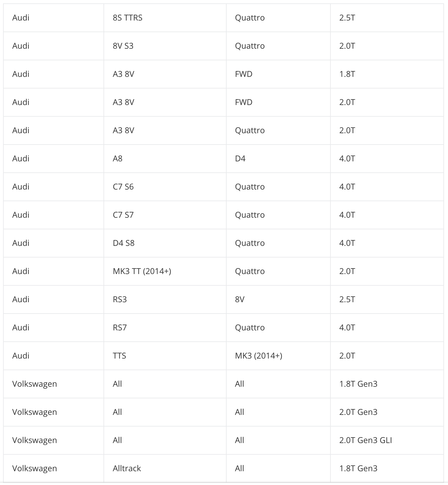
Task: Select "8V" in the RS3 row
Action: tap(239, 299)
